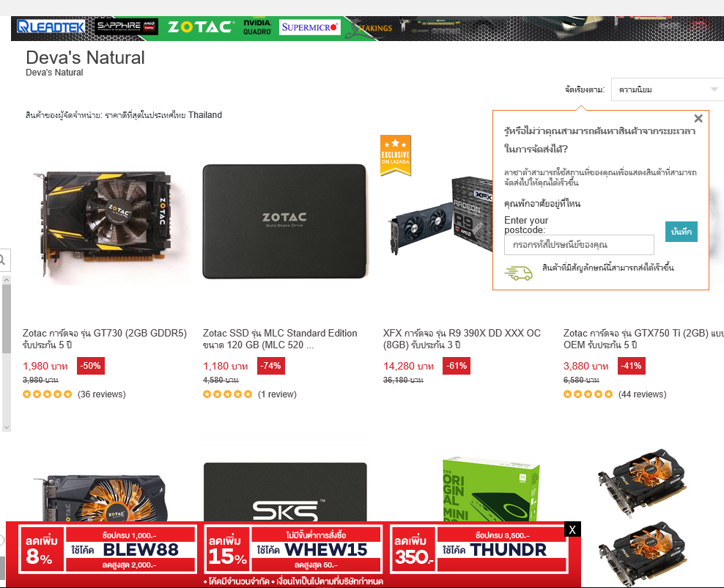Screen dimensions: 724x588
Task: Click the Leadtek brand logo
Action: click(x=51, y=27)
